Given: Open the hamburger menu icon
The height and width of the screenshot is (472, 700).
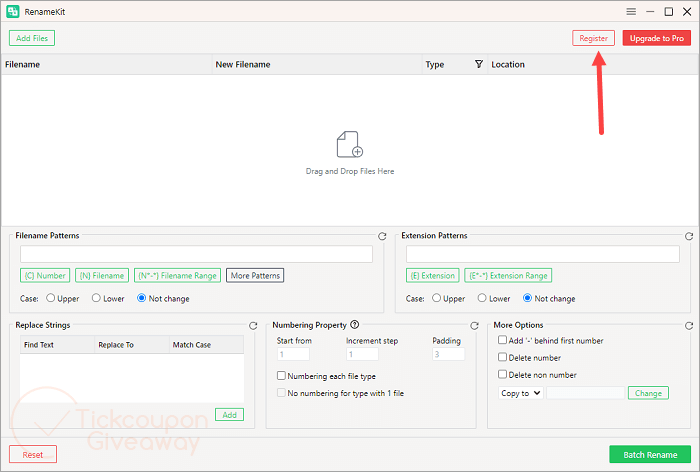Looking at the screenshot, I should (x=631, y=12).
